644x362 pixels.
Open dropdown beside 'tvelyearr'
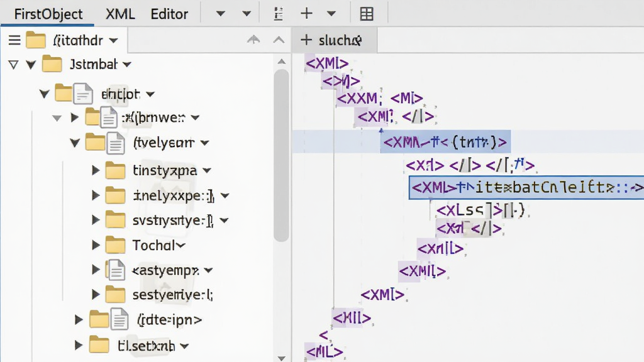204,143
